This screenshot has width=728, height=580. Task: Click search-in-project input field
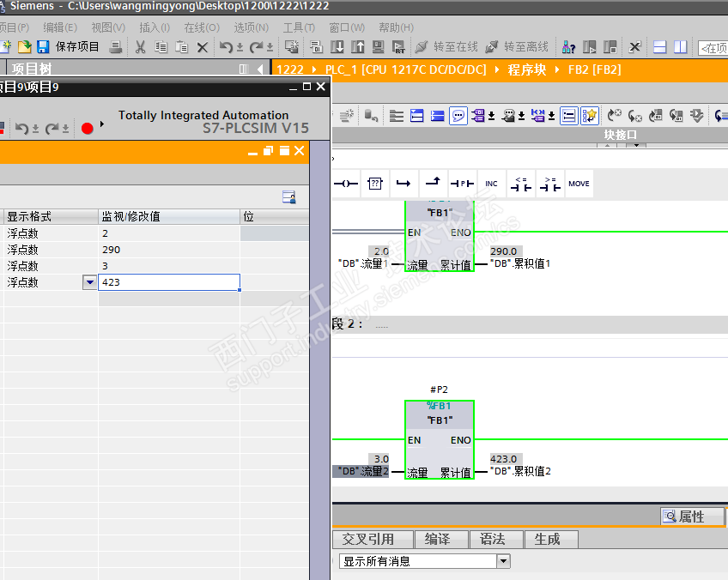click(713, 48)
